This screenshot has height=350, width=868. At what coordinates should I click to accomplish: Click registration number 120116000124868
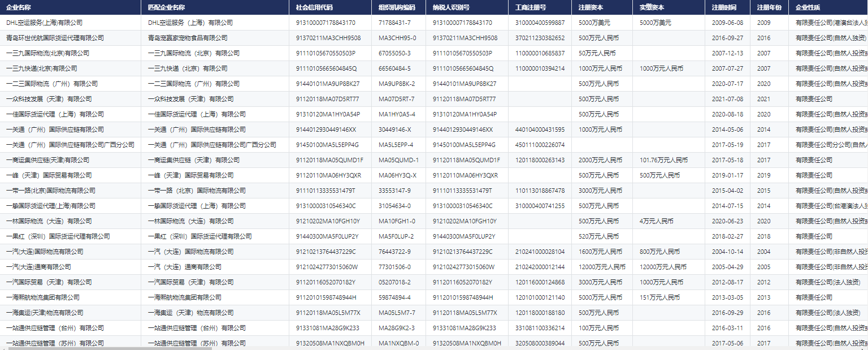pos(540,282)
